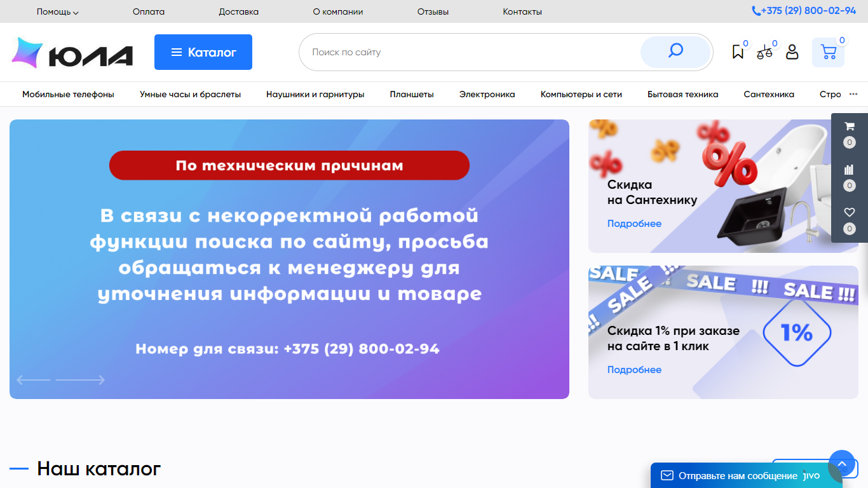The width and height of the screenshot is (868, 488).
Task: Open the user account icon
Action: coord(792,52)
